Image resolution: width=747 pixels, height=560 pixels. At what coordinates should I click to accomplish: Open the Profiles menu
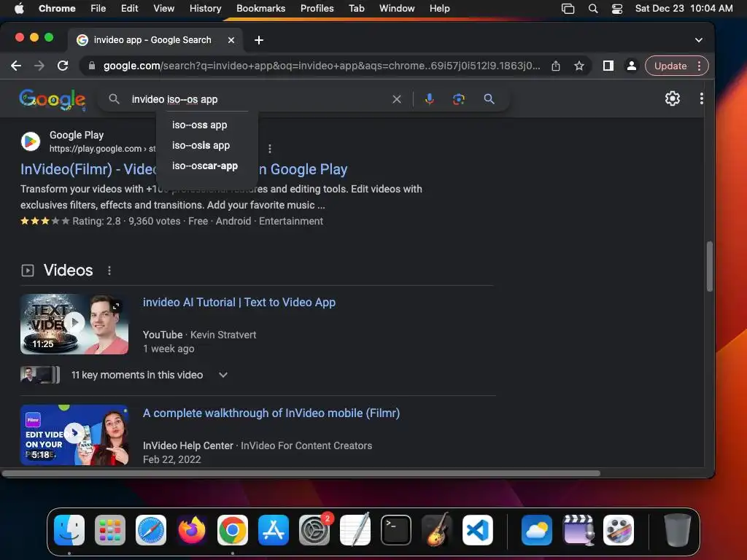[x=317, y=8]
